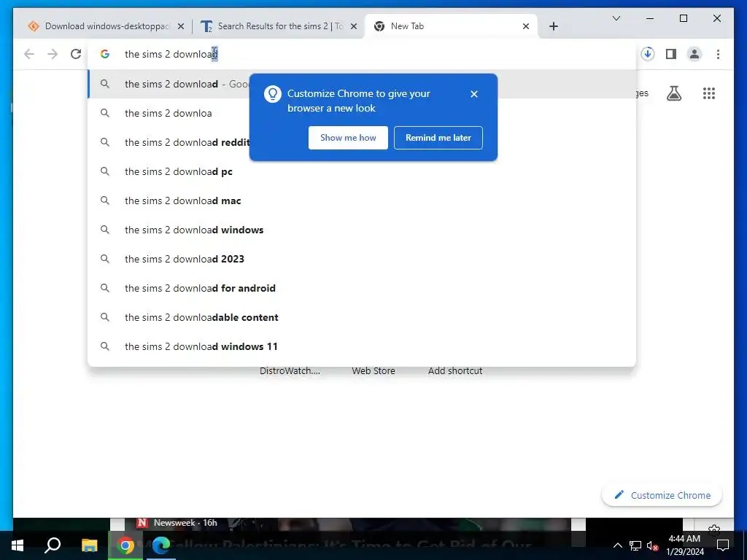The height and width of the screenshot is (560, 747).
Task: Open the Chrome downloads icon
Action: tap(648, 54)
